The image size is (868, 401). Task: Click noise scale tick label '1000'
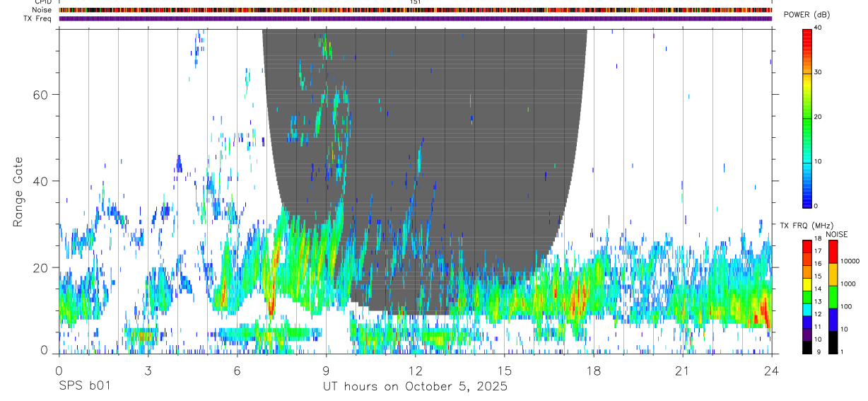click(848, 284)
